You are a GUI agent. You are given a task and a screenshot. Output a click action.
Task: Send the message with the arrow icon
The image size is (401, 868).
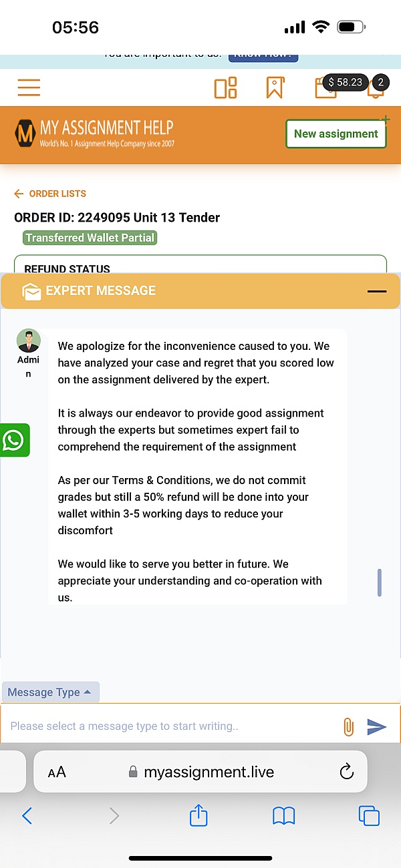[x=377, y=726]
